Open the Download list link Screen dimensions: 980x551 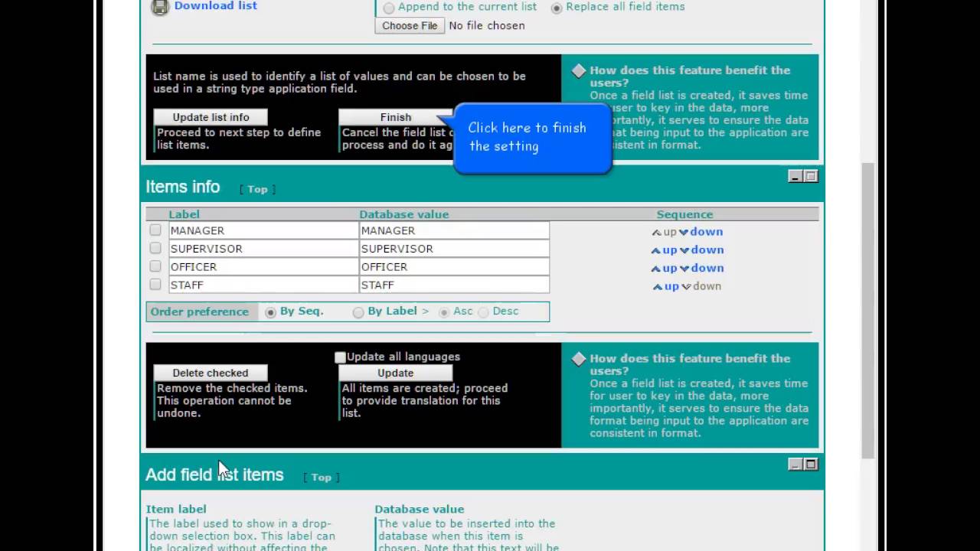point(215,5)
